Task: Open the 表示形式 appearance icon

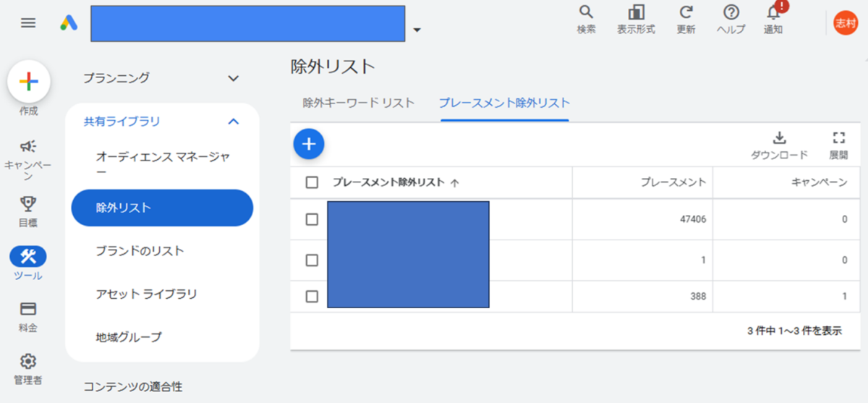Action: 637,12
